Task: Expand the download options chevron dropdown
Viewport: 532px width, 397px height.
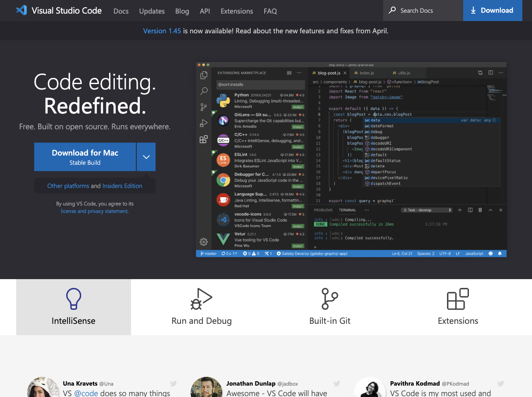Action: (x=146, y=157)
